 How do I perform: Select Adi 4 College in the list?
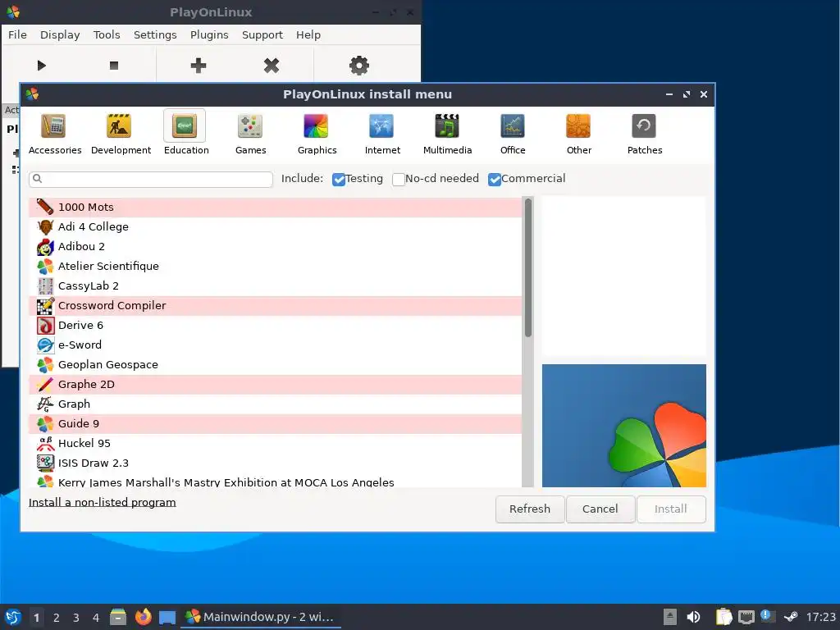tap(275, 226)
